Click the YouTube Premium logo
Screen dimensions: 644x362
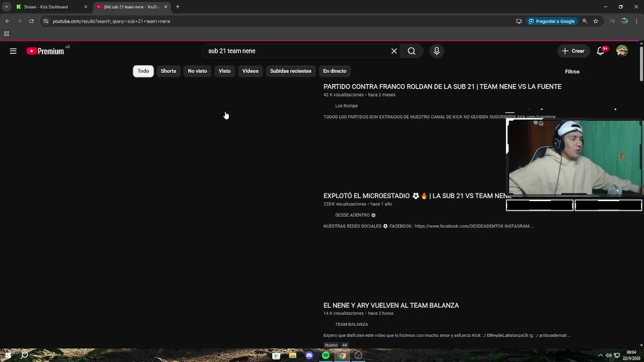coord(45,51)
